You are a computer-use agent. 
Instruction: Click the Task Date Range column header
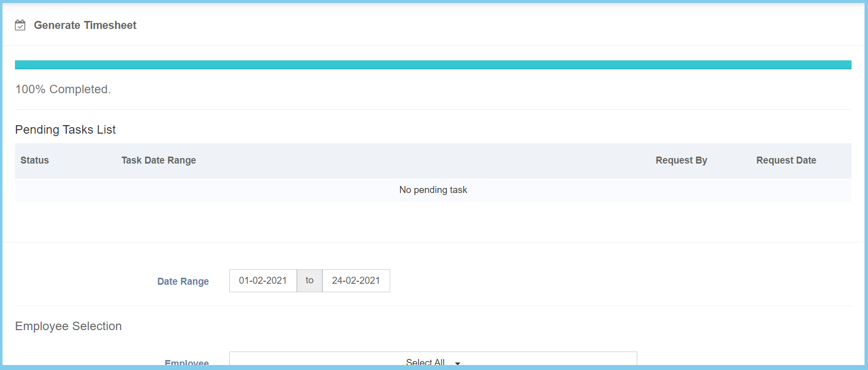click(x=158, y=161)
